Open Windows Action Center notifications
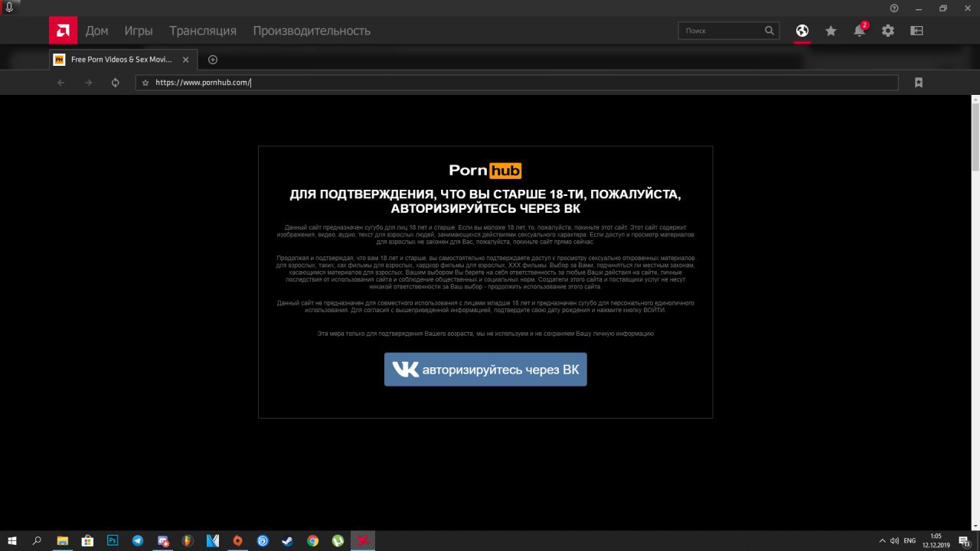The image size is (980, 551). (x=964, y=540)
